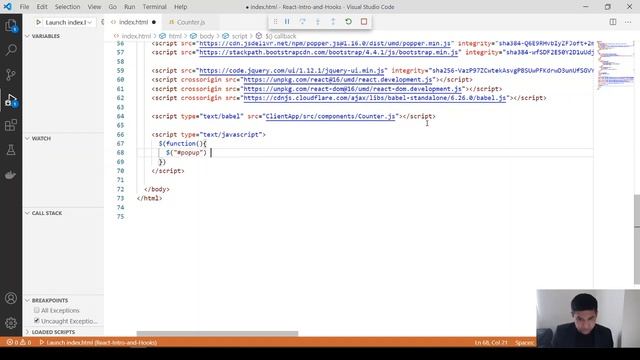The width and height of the screenshot is (640, 360).
Task: Follow the jquery-ui.min.js link
Action: coord(292,71)
